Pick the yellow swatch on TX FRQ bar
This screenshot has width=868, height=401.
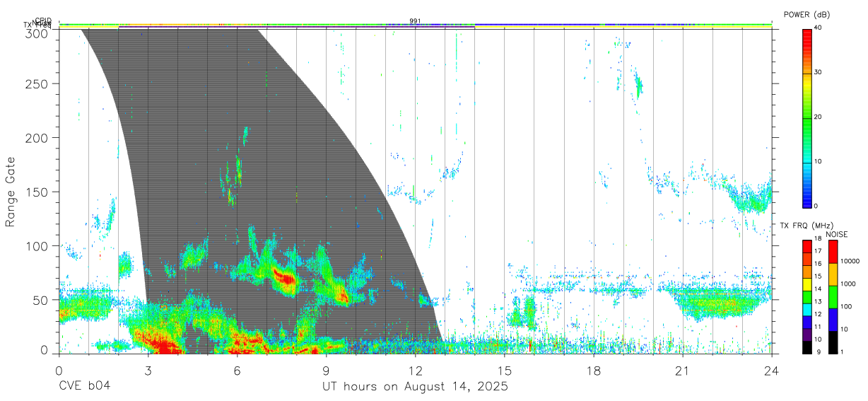click(807, 284)
